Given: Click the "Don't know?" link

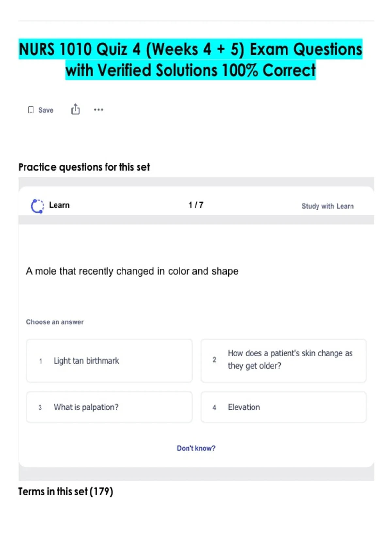Looking at the screenshot, I should pyautogui.click(x=196, y=448).
